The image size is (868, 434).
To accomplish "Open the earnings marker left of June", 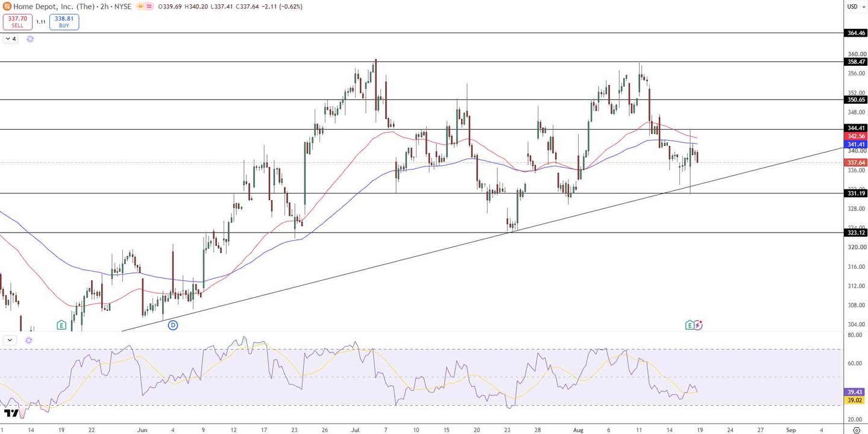I will pos(61,325).
